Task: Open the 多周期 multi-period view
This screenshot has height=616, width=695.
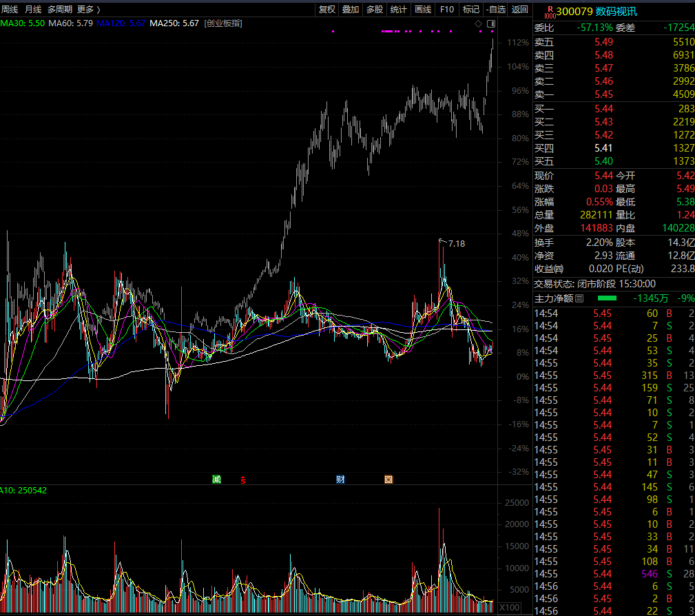Action: tap(60, 10)
